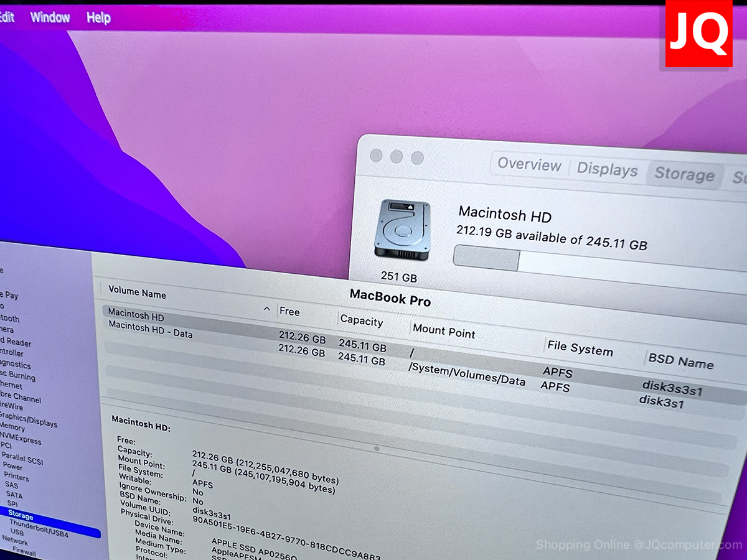Sort table by File System column header
This screenshot has height=560, width=747.
(580, 348)
